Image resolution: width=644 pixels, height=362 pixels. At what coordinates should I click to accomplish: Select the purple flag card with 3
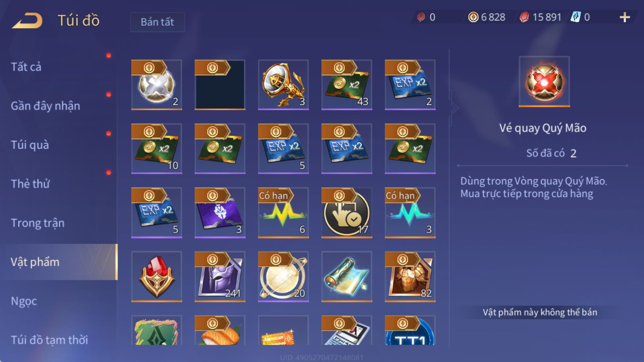coord(220,213)
